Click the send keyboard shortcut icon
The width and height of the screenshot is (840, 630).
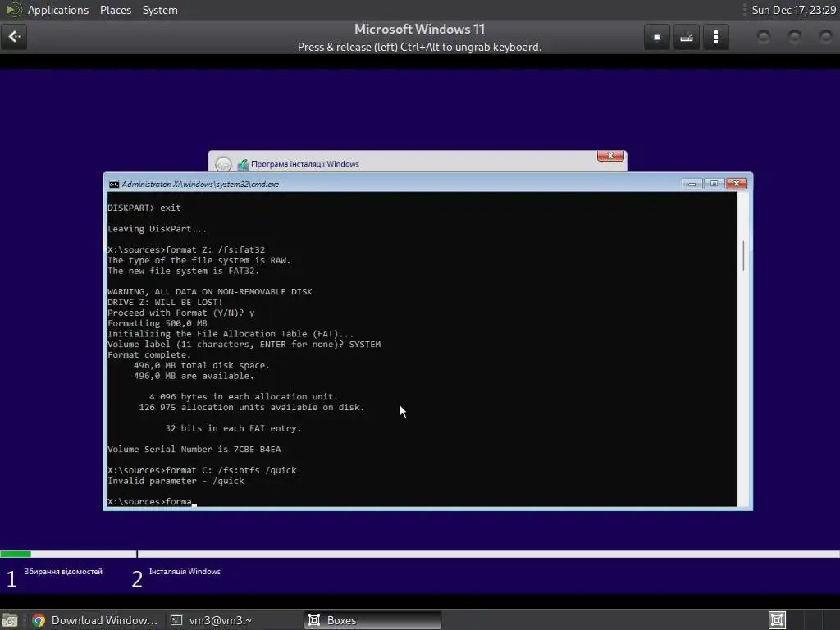coord(687,37)
